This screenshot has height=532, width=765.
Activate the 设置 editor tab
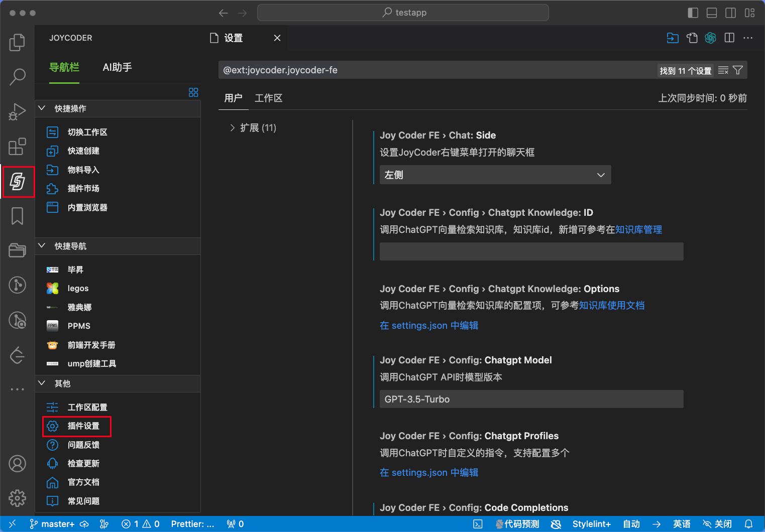[x=233, y=38]
